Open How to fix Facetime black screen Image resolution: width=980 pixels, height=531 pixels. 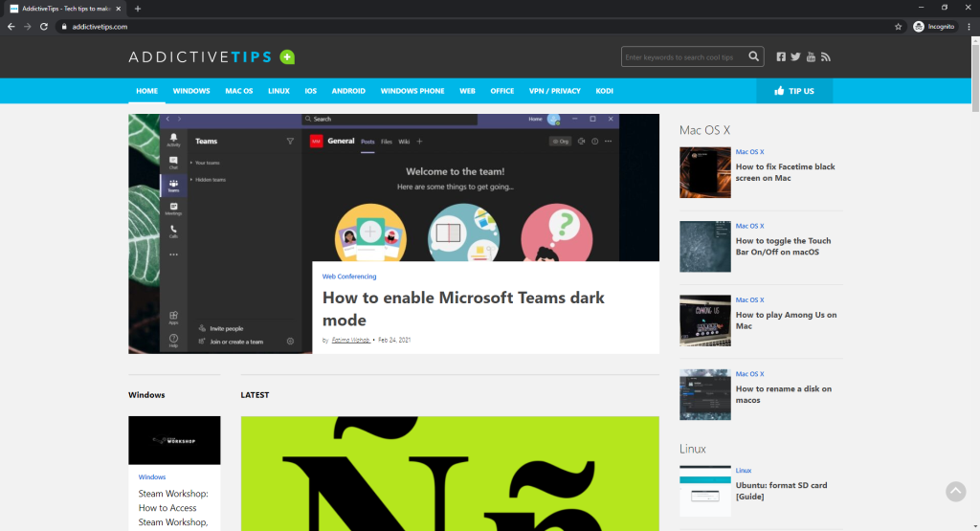tap(785, 172)
